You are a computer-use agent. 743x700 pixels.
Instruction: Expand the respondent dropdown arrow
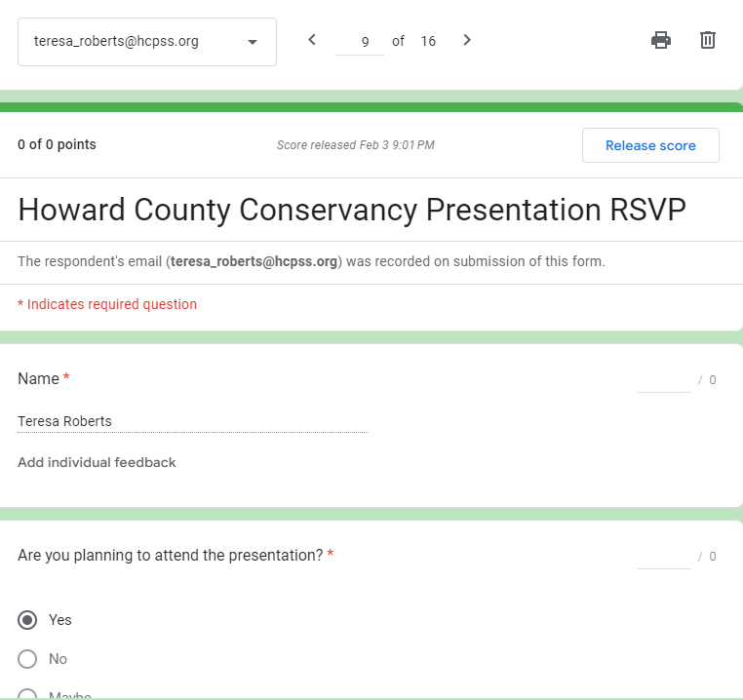point(253,42)
